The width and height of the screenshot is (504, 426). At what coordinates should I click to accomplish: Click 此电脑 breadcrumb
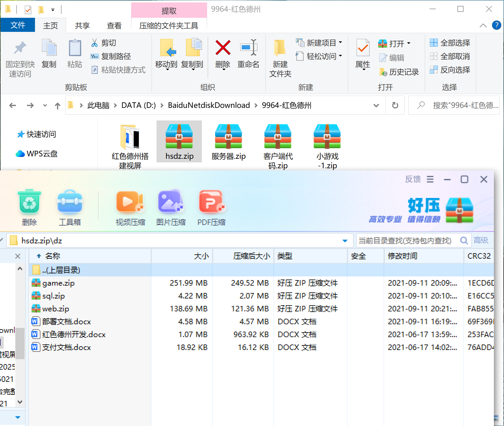pos(98,105)
